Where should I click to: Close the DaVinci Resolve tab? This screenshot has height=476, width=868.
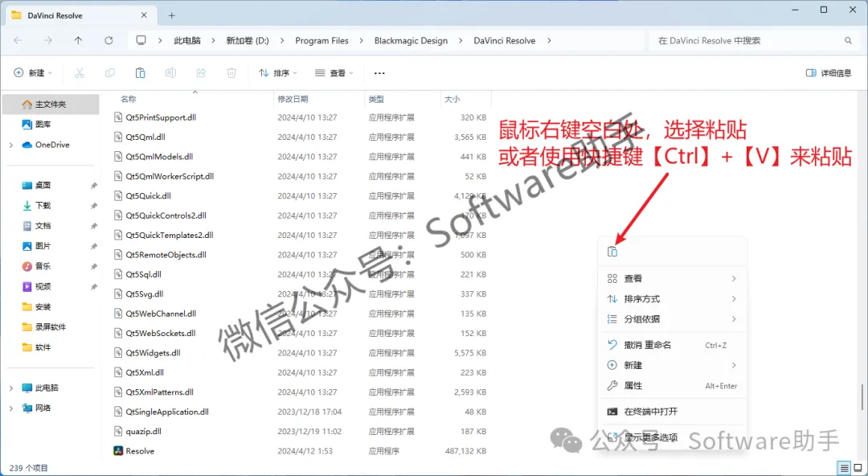pyautogui.click(x=144, y=15)
